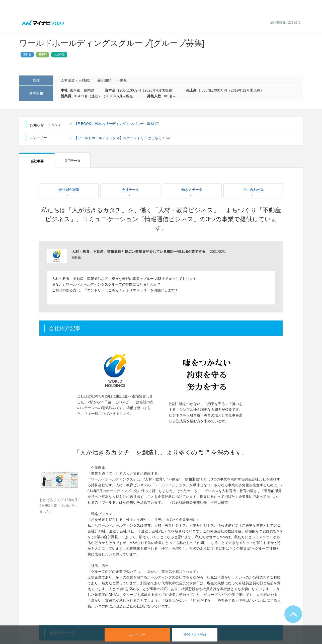Viewport: 322px width, 644px height.
Task: Click 人材派遣・人材紹介 industry text
Action: point(76,80)
